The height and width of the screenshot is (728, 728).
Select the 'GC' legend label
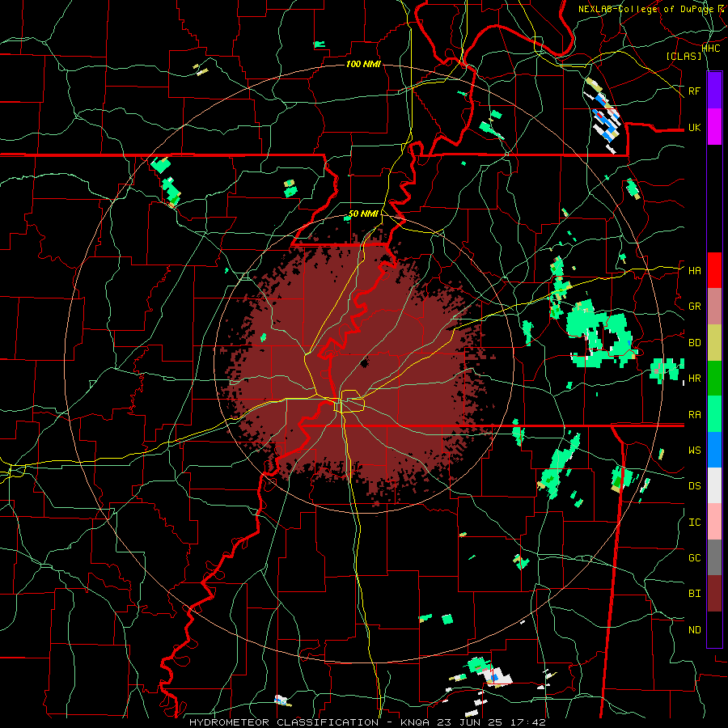[694, 558]
